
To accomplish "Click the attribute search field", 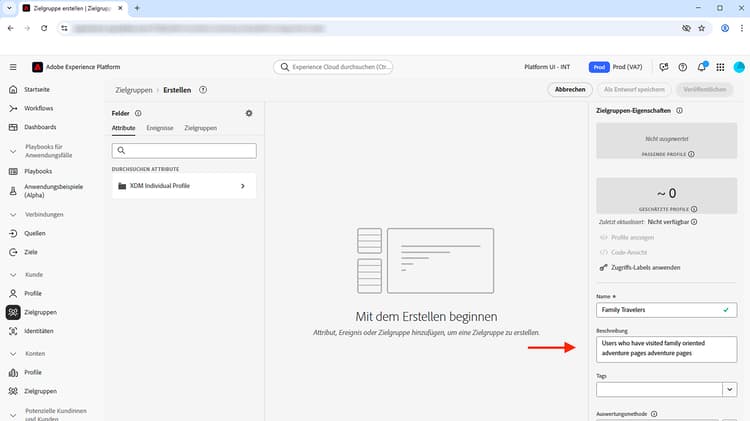I will [184, 151].
